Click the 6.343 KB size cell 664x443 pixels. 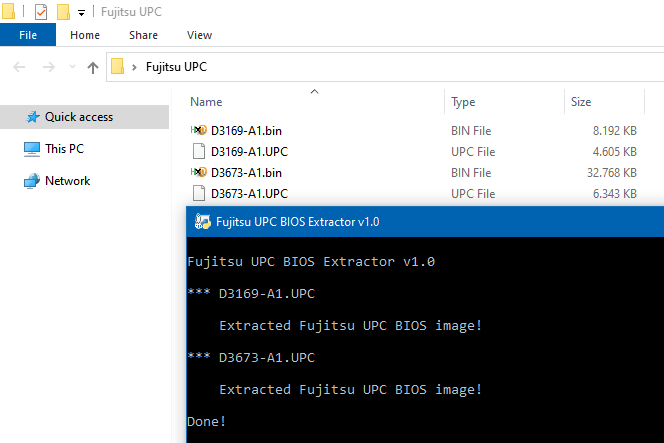tap(614, 194)
